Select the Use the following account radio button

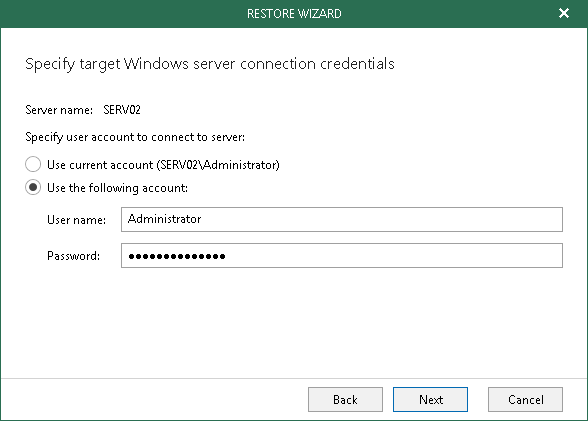point(33,187)
